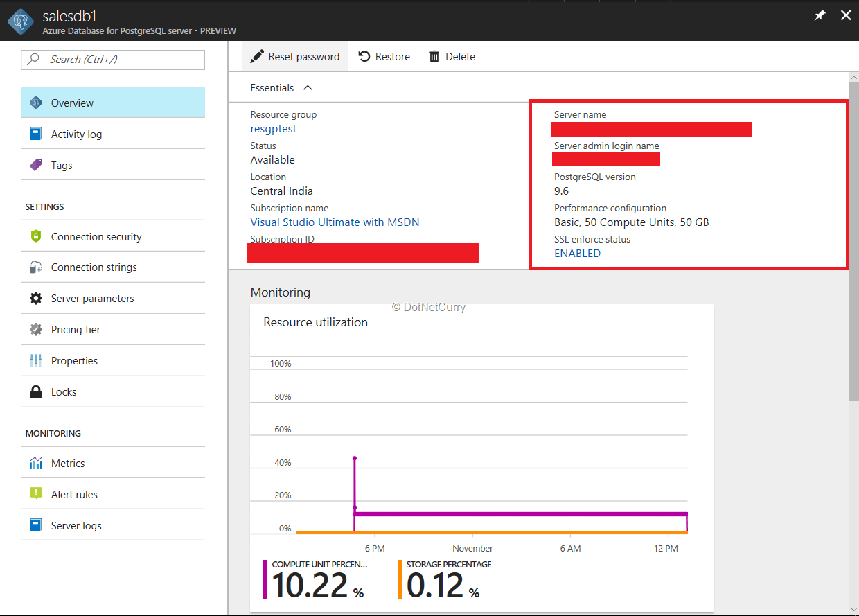Click the purple Tags icon
Image resolution: width=859 pixels, height=616 pixels.
click(x=36, y=165)
